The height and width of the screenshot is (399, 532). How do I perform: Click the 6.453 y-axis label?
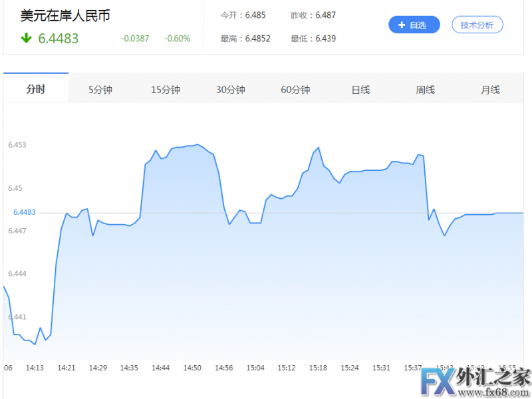[17, 144]
